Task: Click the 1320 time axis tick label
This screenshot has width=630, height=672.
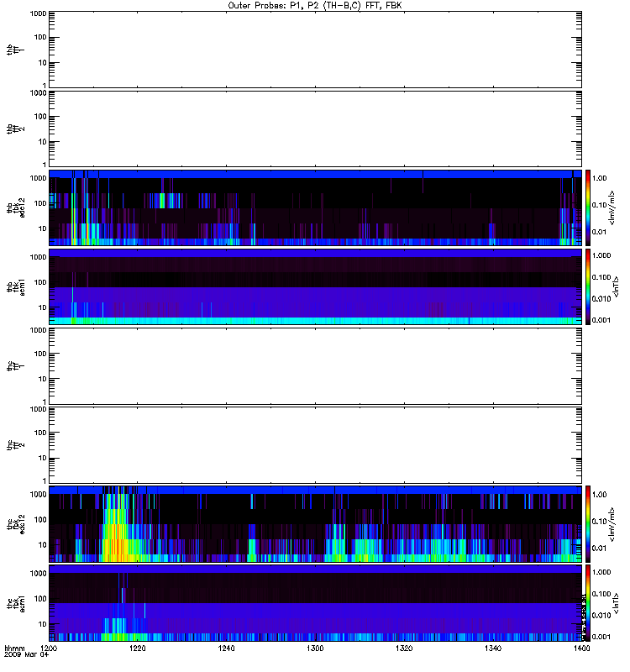Action: pyautogui.click(x=404, y=648)
